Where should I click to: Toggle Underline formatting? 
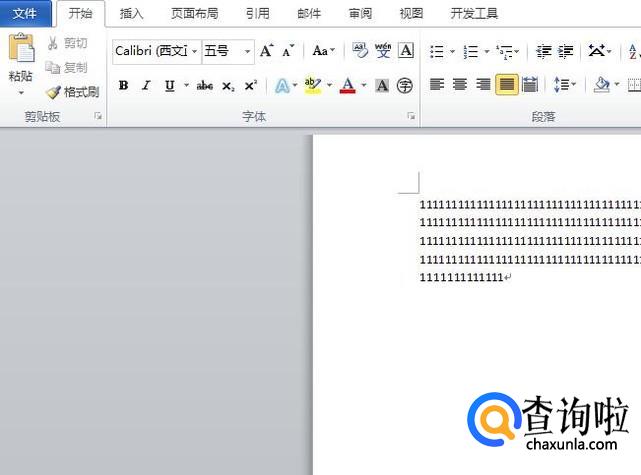(x=170, y=86)
